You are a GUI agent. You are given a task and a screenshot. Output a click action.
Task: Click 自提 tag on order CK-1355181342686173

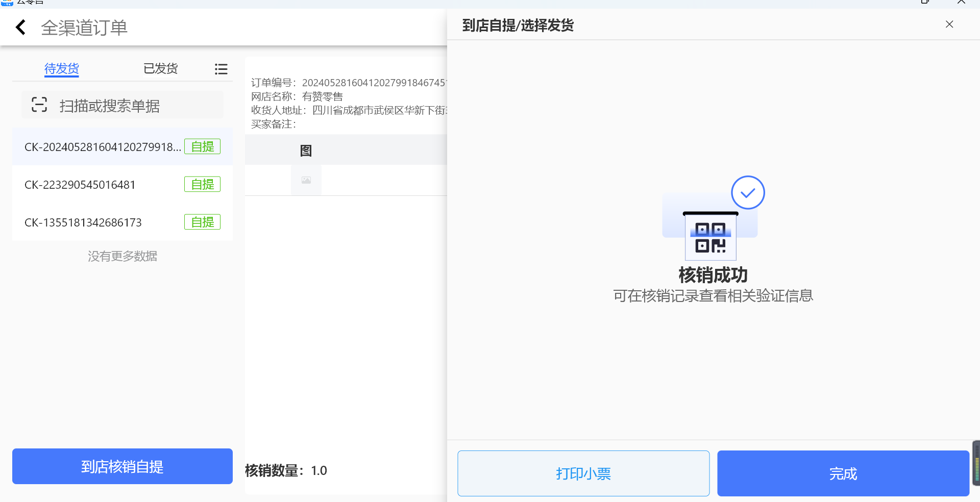tap(202, 222)
